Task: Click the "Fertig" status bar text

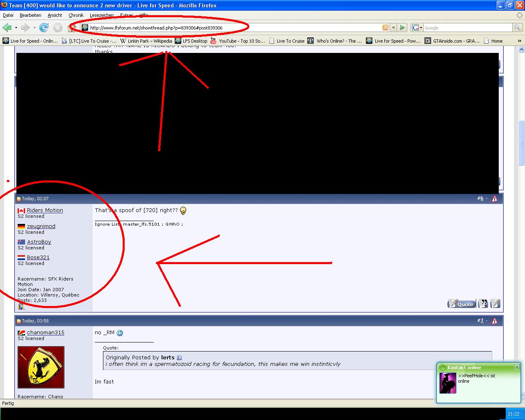Action: click(x=8, y=403)
